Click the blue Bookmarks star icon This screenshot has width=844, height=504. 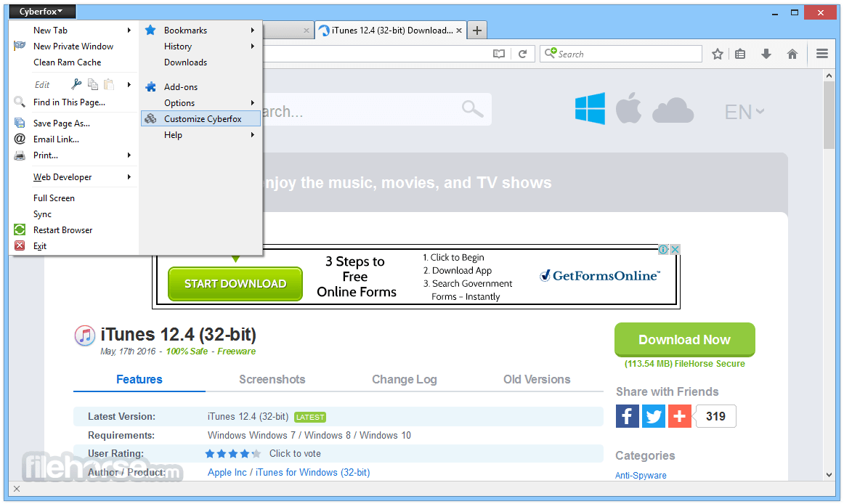click(x=151, y=31)
